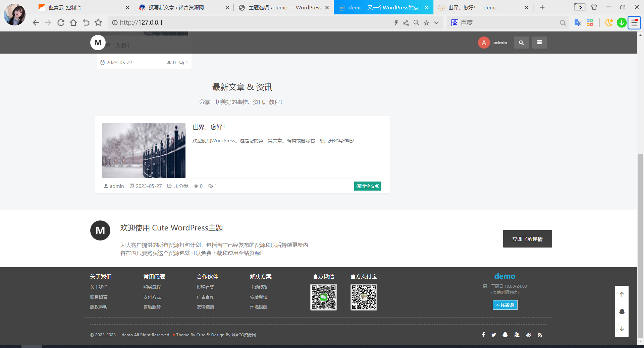Expand the address bar dropdown chevron
This screenshot has height=348, width=644.
pyautogui.click(x=436, y=23)
